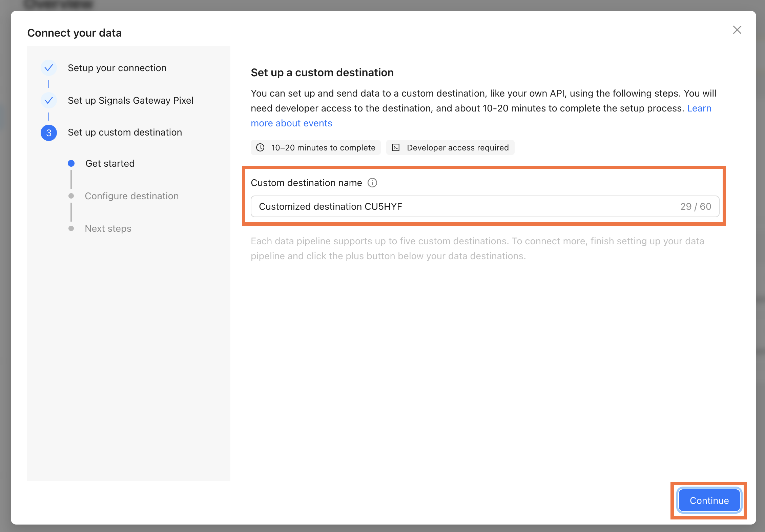Select the Set up custom destination step
This screenshot has width=765, height=532.
click(x=125, y=132)
